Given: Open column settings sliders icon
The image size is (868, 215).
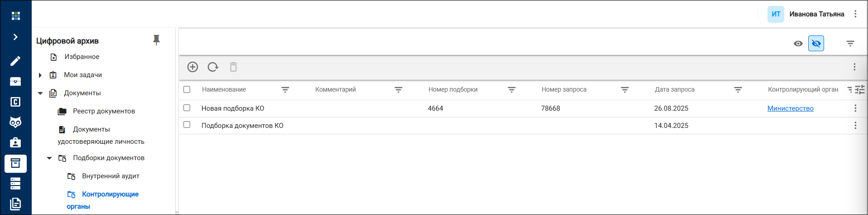Looking at the screenshot, I should click(860, 90).
